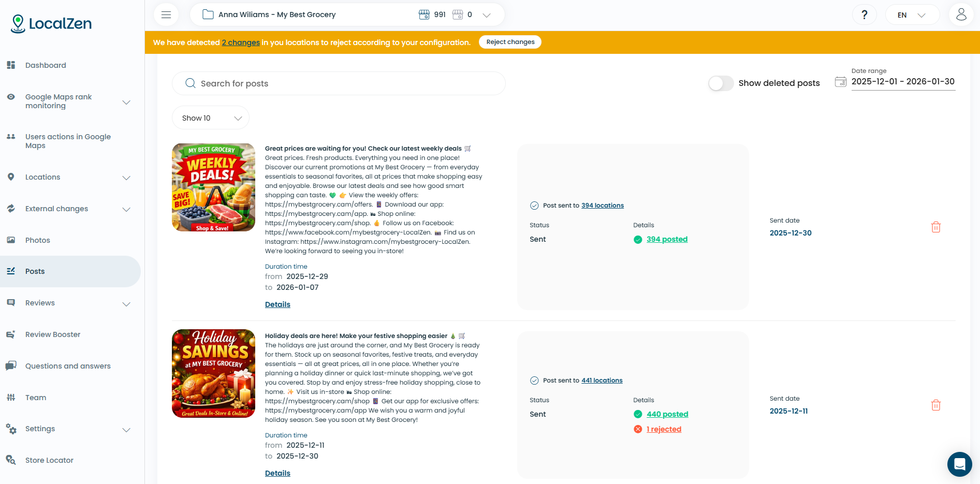Open the Show 10 page size dropdown
This screenshot has width=980, height=484.
pyautogui.click(x=211, y=118)
